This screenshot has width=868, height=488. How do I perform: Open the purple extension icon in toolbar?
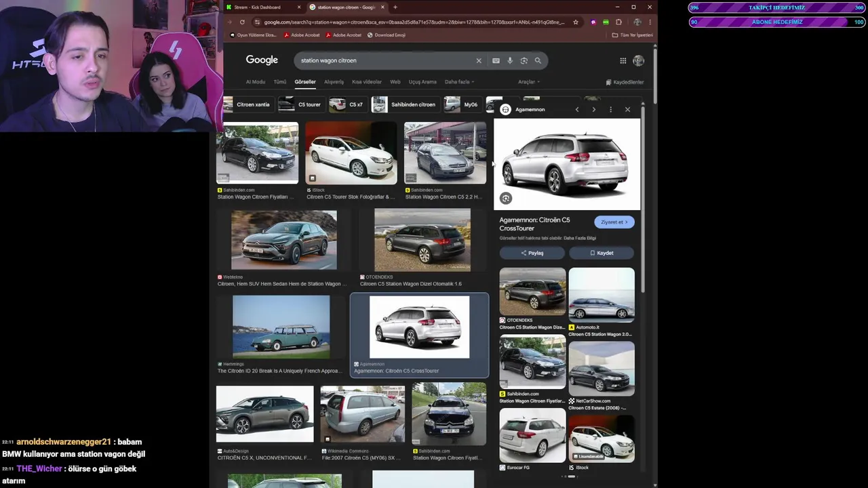(x=593, y=22)
